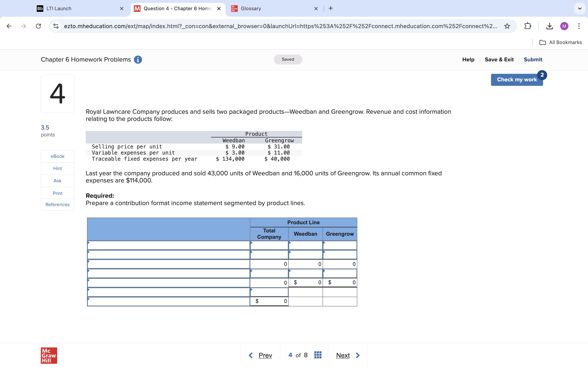Expand the tab search chevron

tap(579, 9)
